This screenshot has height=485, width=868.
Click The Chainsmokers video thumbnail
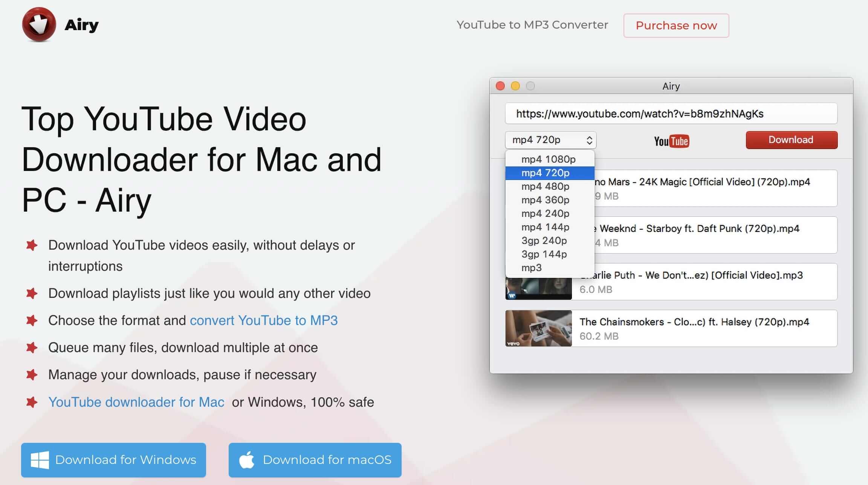[x=538, y=328]
